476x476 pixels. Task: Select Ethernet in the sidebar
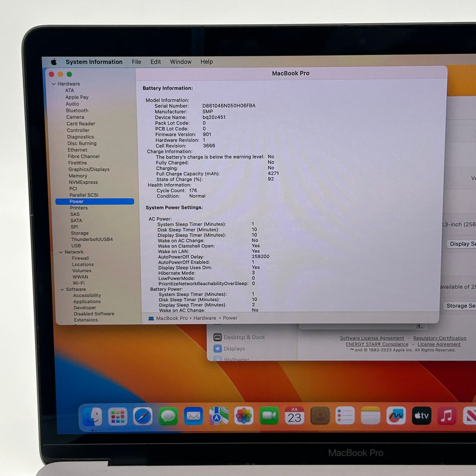click(x=78, y=150)
